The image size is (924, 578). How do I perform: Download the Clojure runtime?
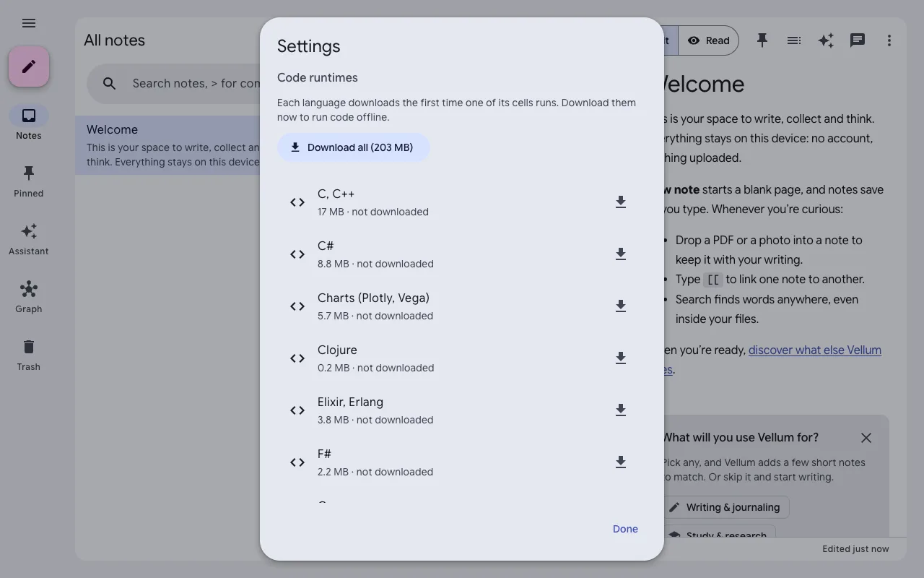[x=620, y=358]
